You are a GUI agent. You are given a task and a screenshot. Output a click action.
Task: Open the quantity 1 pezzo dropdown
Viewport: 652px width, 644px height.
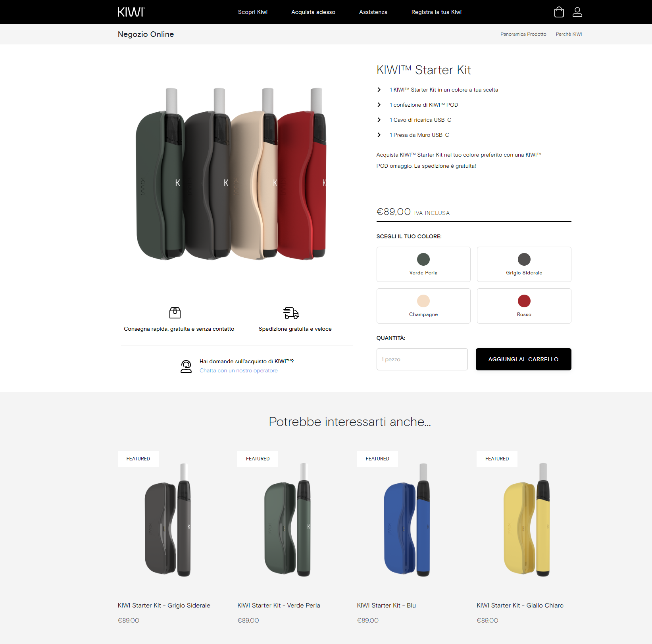[x=422, y=359]
